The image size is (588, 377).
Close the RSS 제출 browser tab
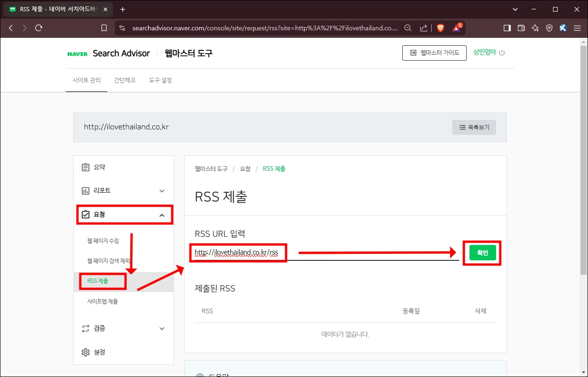(105, 9)
